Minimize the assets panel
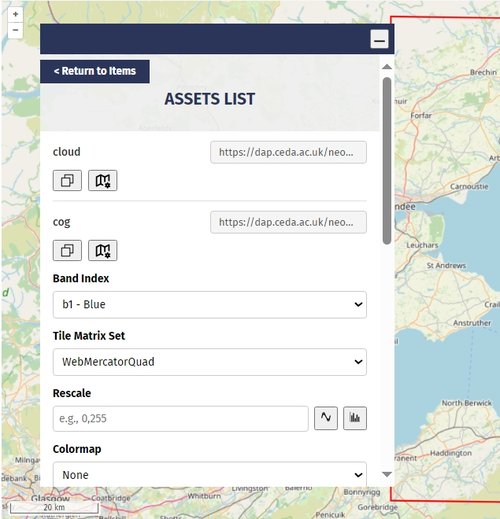This screenshot has width=500, height=519. click(379, 39)
